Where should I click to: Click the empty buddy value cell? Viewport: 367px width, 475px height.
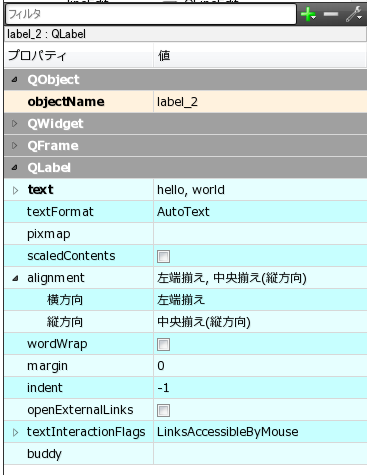pyautogui.click(x=260, y=454)
